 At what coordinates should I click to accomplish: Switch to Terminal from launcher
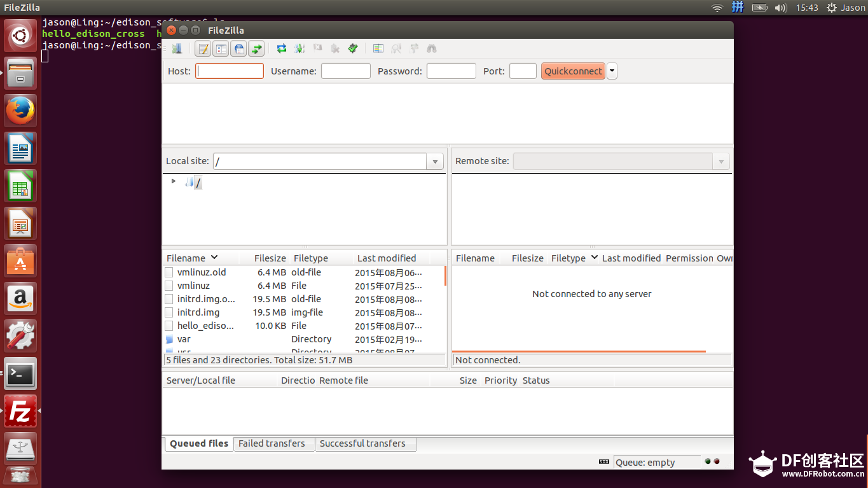click(x=21, y=373)
